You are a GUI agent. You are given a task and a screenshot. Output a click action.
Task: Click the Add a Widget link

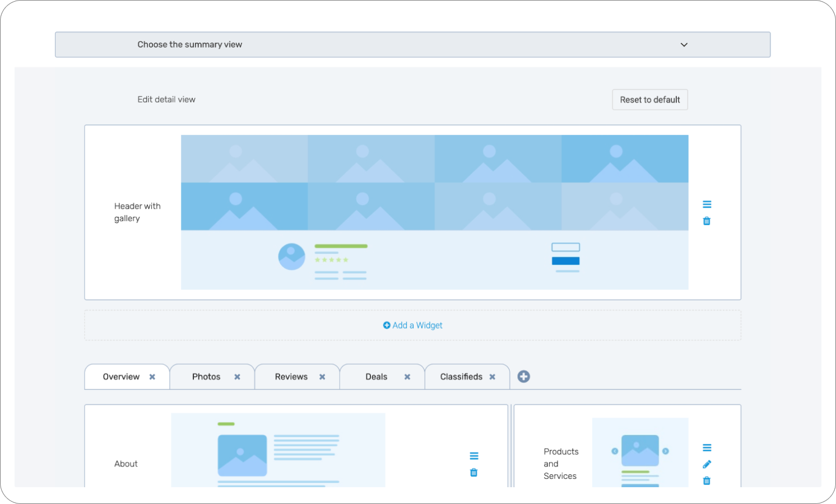[413, 325]
